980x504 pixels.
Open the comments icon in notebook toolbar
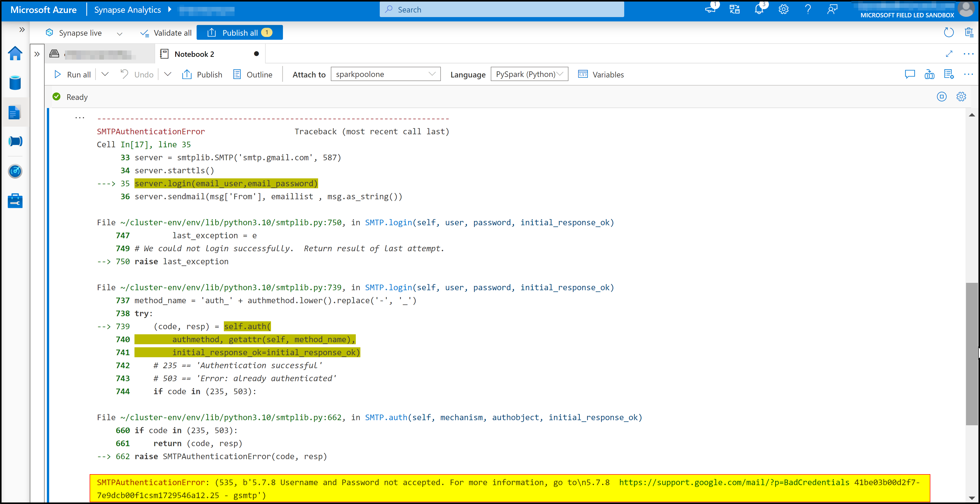[910, 74]
